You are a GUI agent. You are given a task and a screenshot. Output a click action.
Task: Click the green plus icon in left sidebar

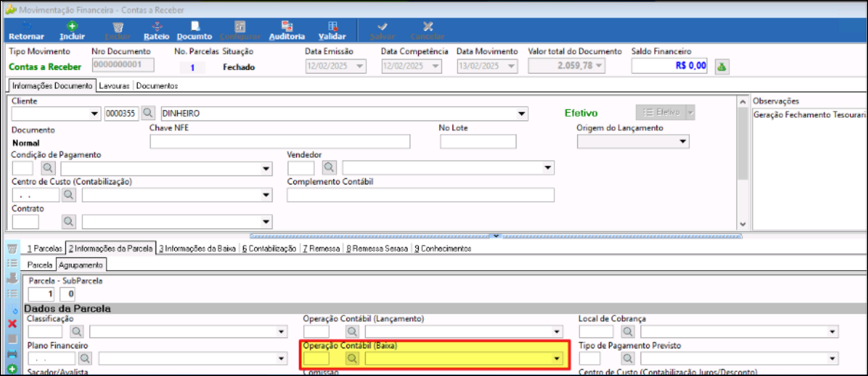pos(12,369)
